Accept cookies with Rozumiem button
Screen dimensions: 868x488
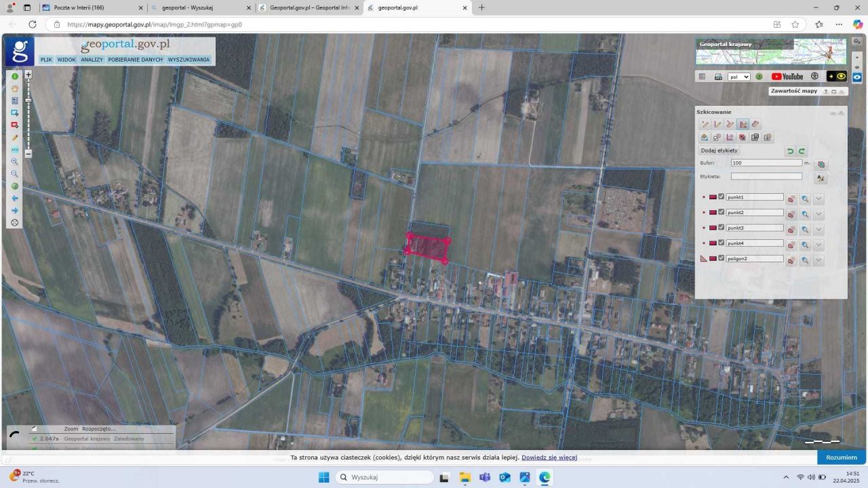coord(842,457)
